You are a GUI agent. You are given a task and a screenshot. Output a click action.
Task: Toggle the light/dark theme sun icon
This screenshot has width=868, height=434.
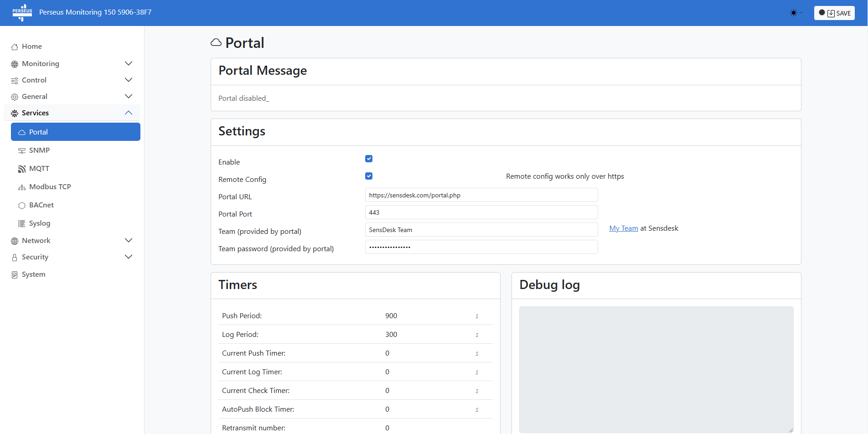point(794,13)
